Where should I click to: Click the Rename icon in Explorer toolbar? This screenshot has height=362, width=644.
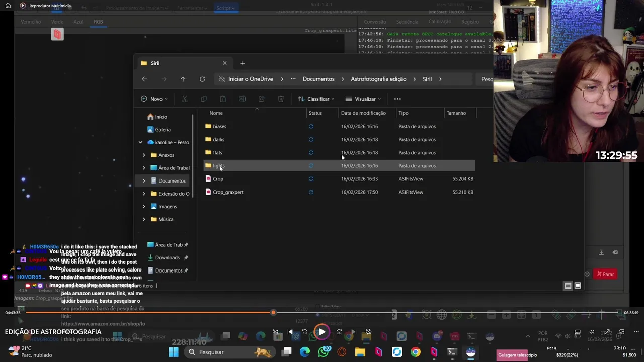click(242, 99)
